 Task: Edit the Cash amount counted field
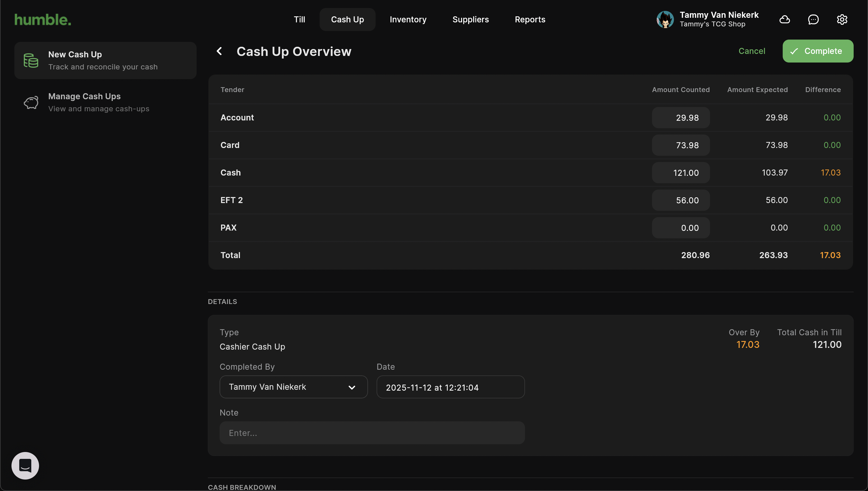point(681,173)
